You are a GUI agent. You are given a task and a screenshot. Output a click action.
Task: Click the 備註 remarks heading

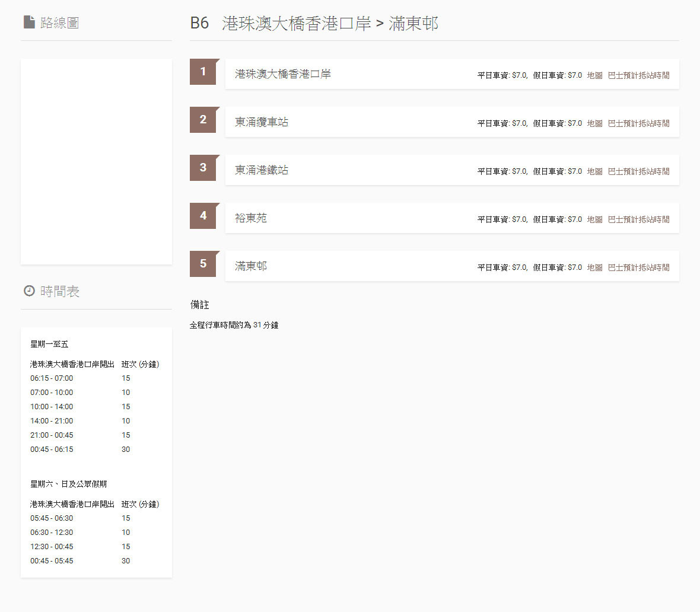pos(199,305)
